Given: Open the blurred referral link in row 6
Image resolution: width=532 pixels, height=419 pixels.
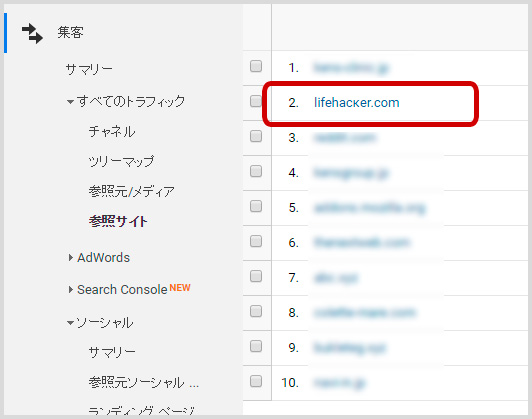Looking at the screenshot, I should coord(362,243).
